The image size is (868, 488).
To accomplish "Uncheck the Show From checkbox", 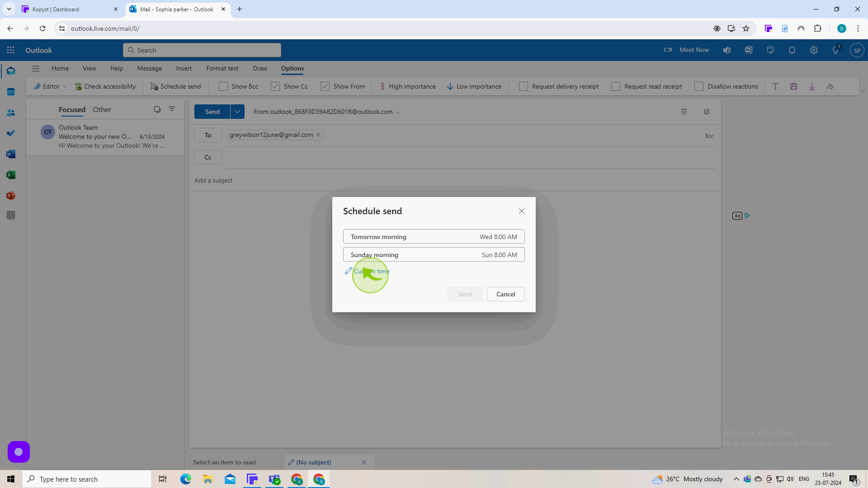I will tap(325, 86).
